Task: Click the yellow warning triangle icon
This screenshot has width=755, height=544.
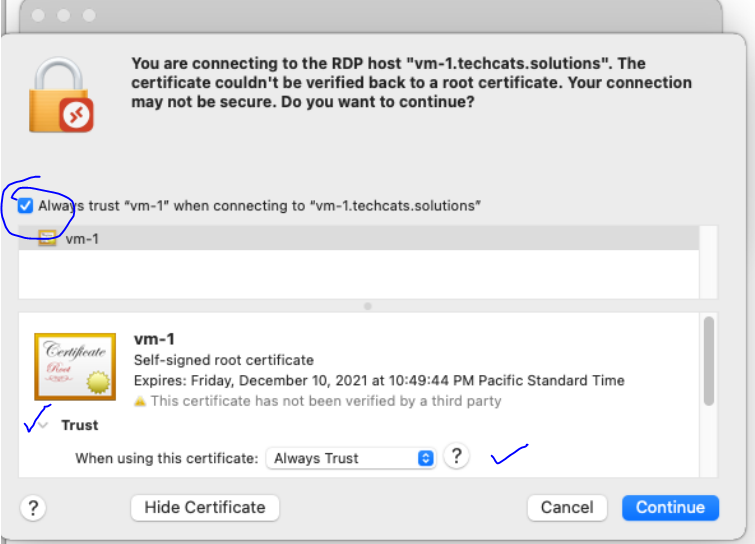Action: [x=140, y=401]
